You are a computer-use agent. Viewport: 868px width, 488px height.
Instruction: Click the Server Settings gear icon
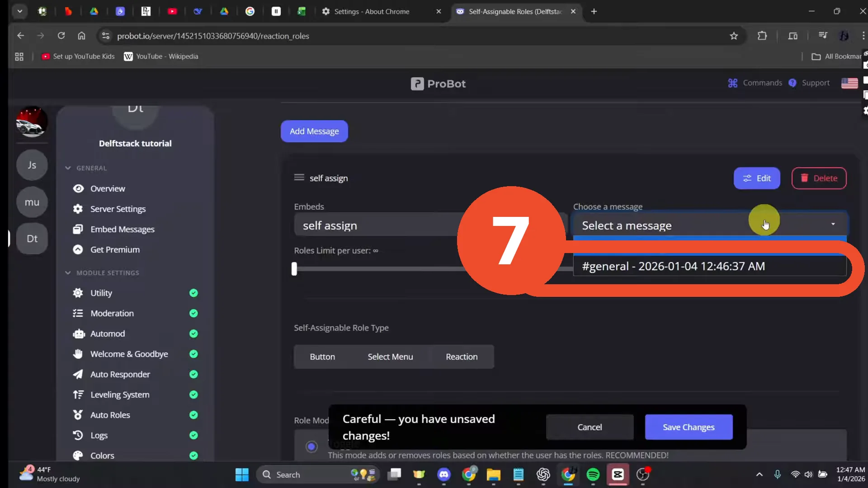(78, 209)
